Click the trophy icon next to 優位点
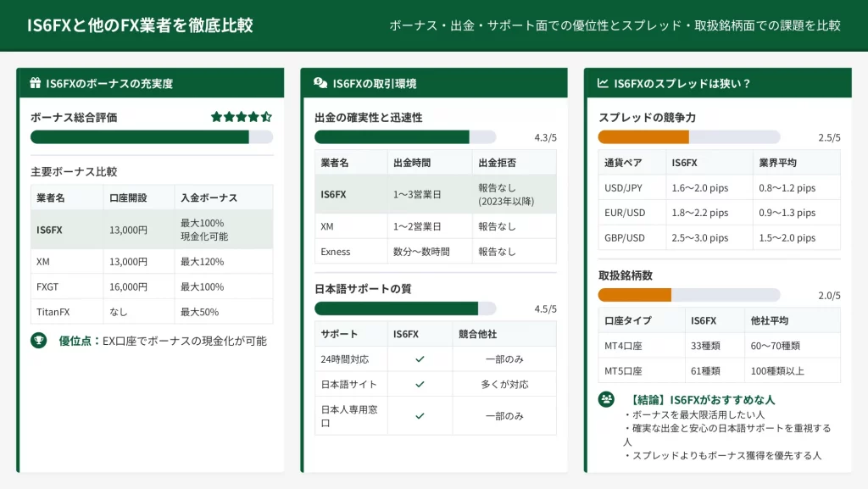 point(38,341)
